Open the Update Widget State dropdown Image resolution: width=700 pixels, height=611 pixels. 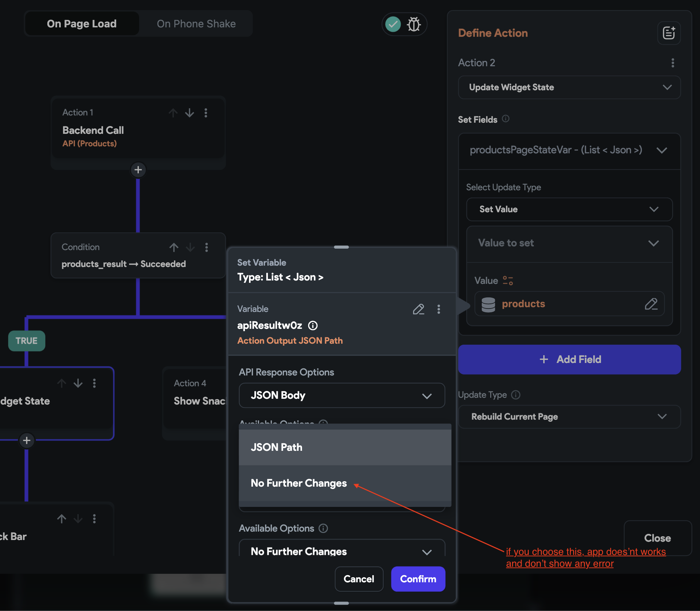point(569,87)
